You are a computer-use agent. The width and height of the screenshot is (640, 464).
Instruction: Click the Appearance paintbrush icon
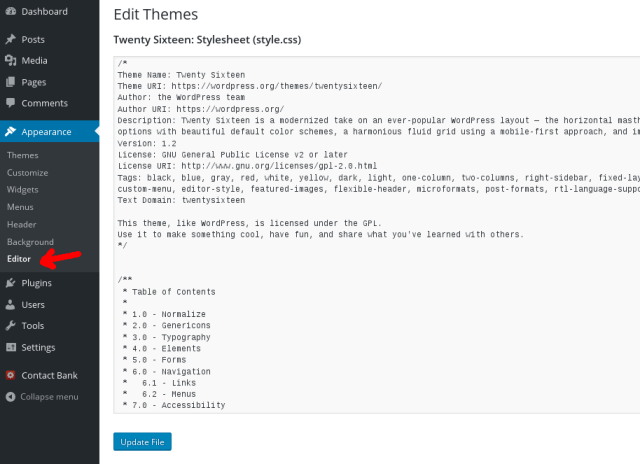(11, 131)
